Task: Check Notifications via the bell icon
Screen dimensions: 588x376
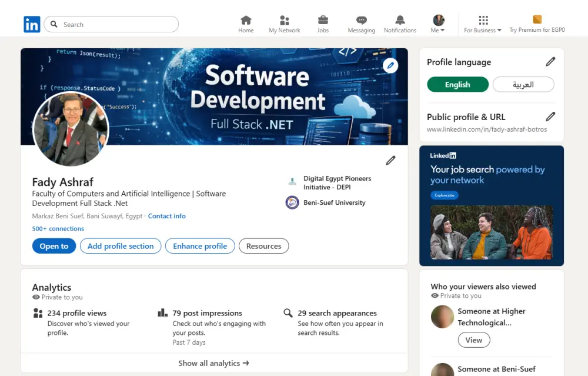Action: pyautogui.click(x=400, y=19)
